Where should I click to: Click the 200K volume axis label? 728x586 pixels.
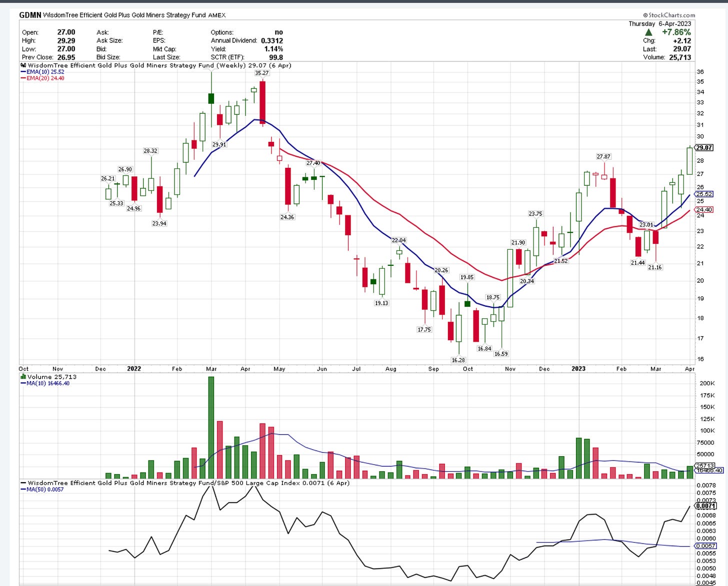pos(707,383)
